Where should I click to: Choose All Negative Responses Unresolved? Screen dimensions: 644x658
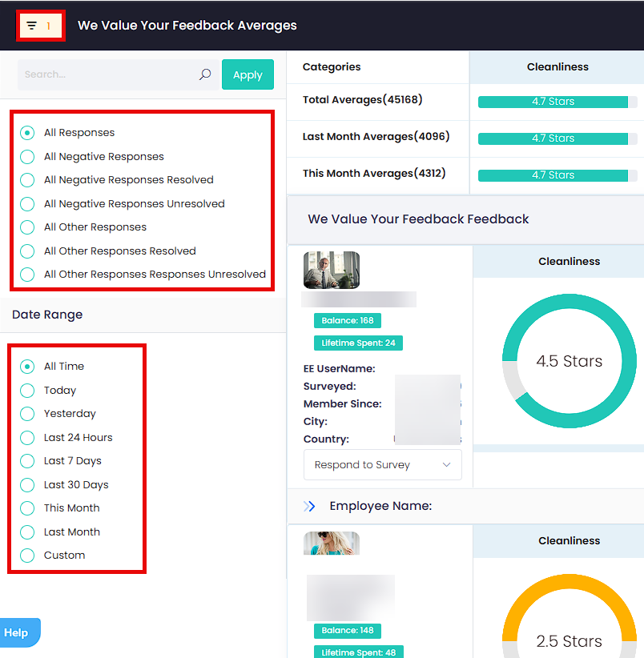pyautogui.click(x=27, y=204)
